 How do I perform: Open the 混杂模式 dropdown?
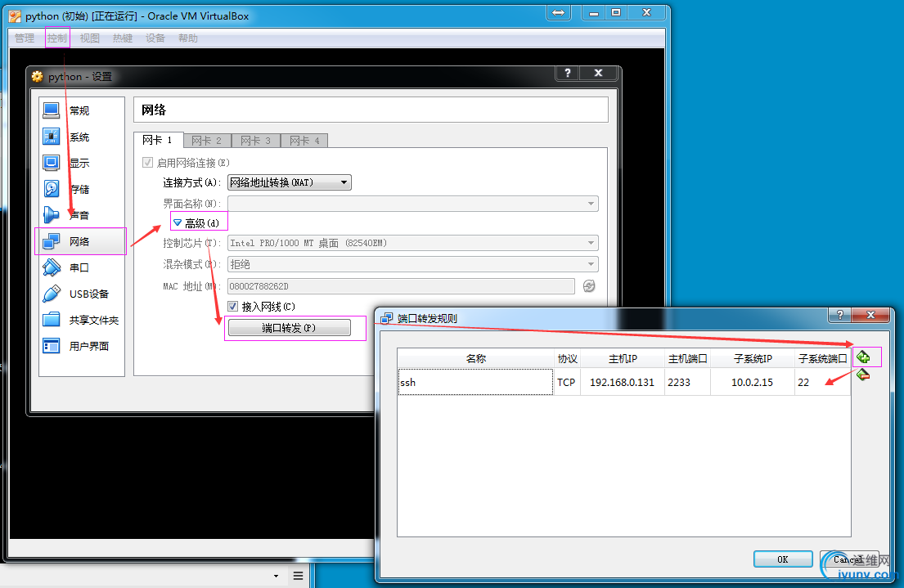(x=413, y=264)
